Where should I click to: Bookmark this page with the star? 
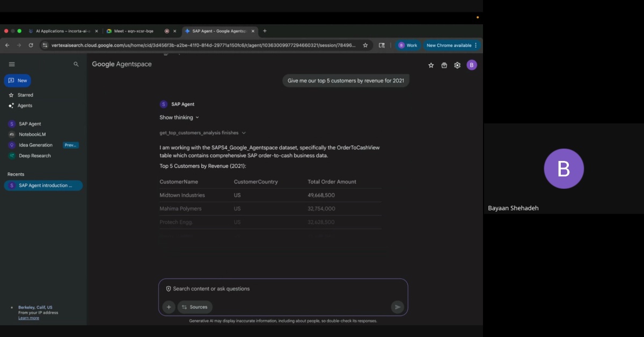(365, 46)
